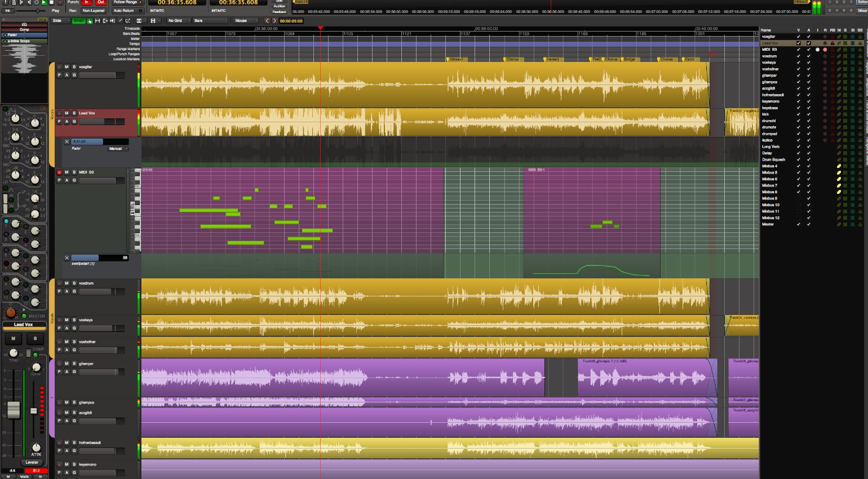Toggle Follow Range option

tap(127, 2)
